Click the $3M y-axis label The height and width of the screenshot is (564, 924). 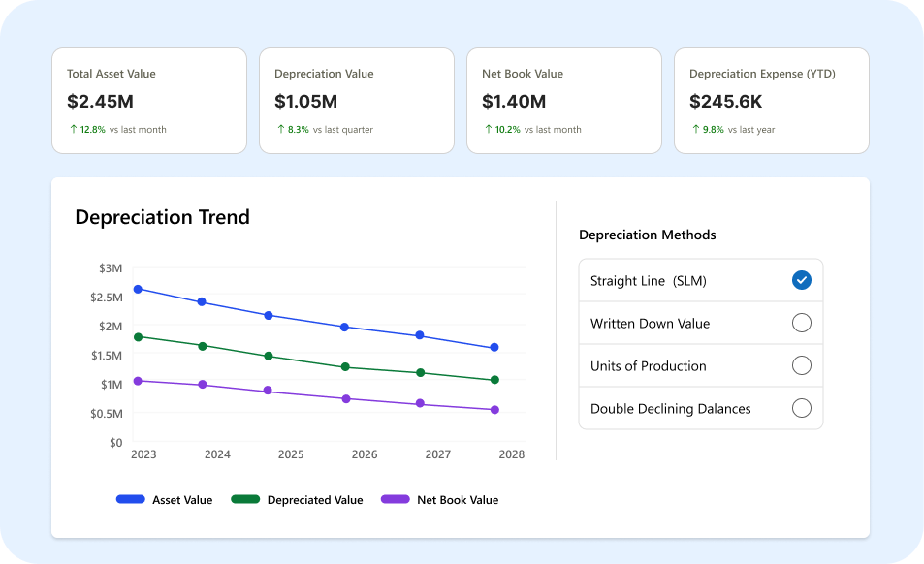point(111,268)
